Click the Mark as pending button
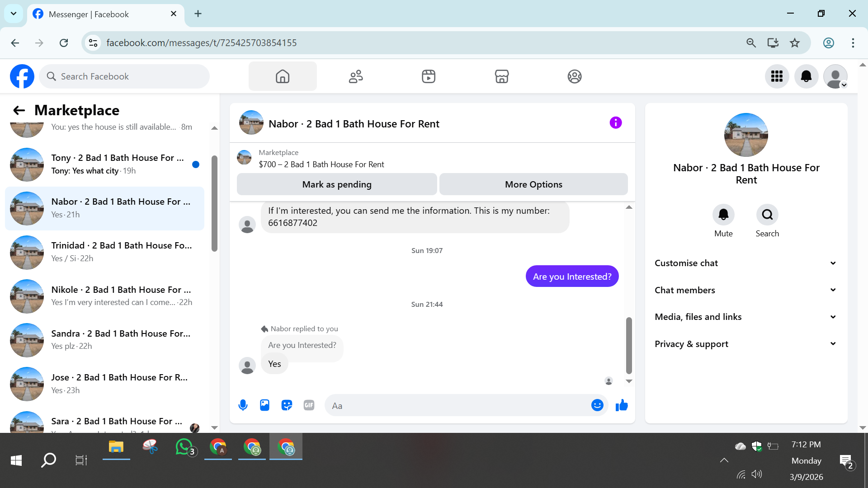The image size is (868, 488). click(x=337, y=184)
